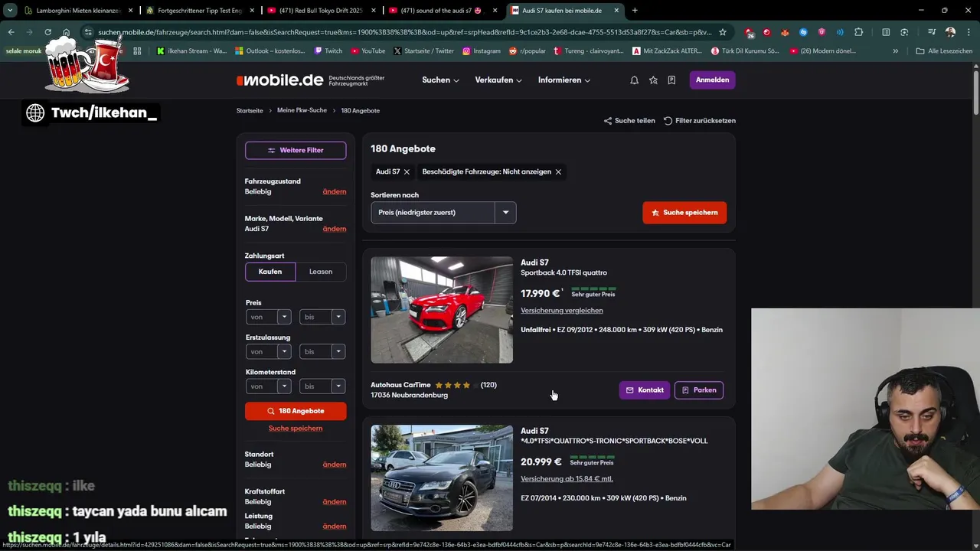Open the blue sound waves extension

coord(840,32)
